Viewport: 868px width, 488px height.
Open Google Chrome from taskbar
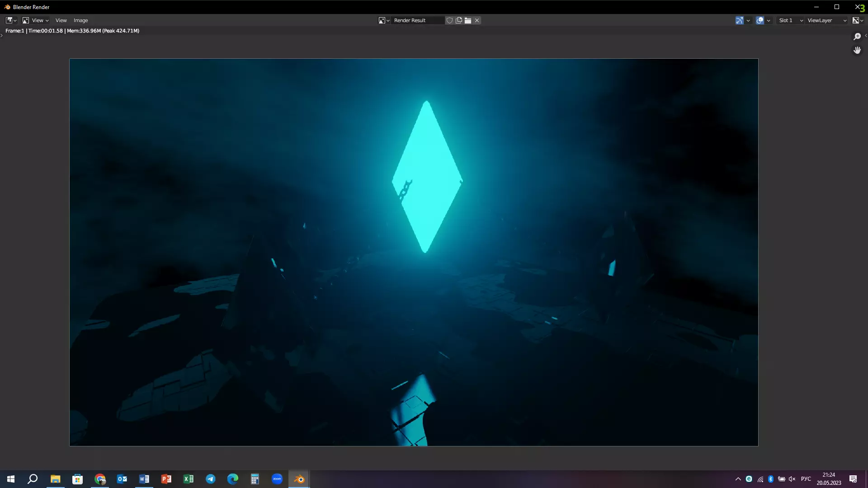[x=100, y=479]
